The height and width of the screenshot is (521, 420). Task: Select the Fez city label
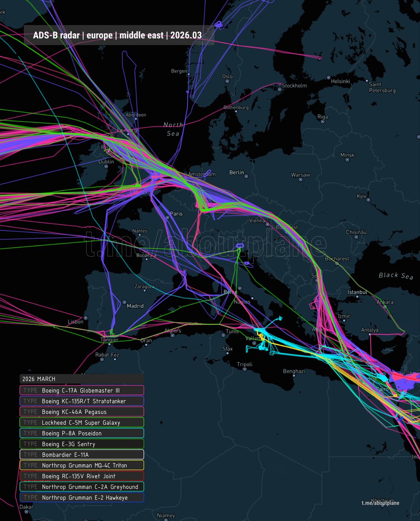[x=115, y=355]
